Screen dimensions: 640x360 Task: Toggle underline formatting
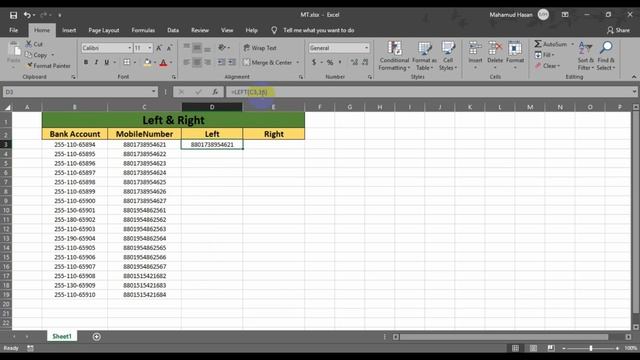pyautogui.click(x=107, y=62)
